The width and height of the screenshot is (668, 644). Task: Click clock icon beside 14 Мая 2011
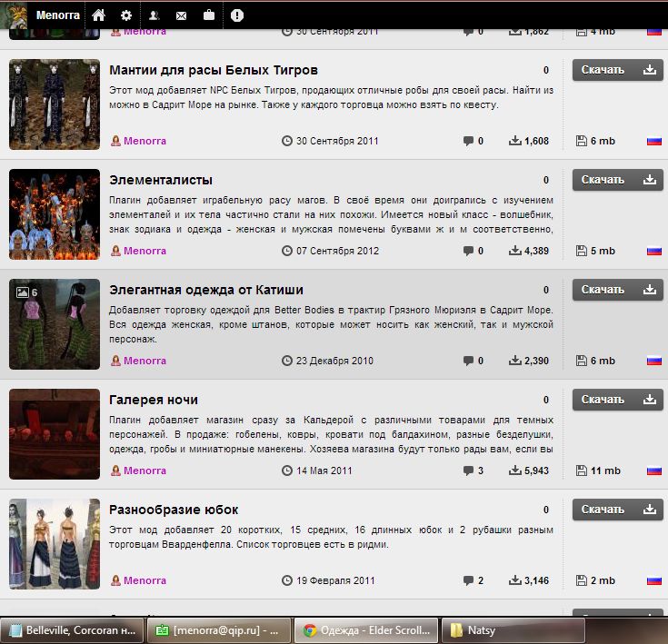click(287, 471)
